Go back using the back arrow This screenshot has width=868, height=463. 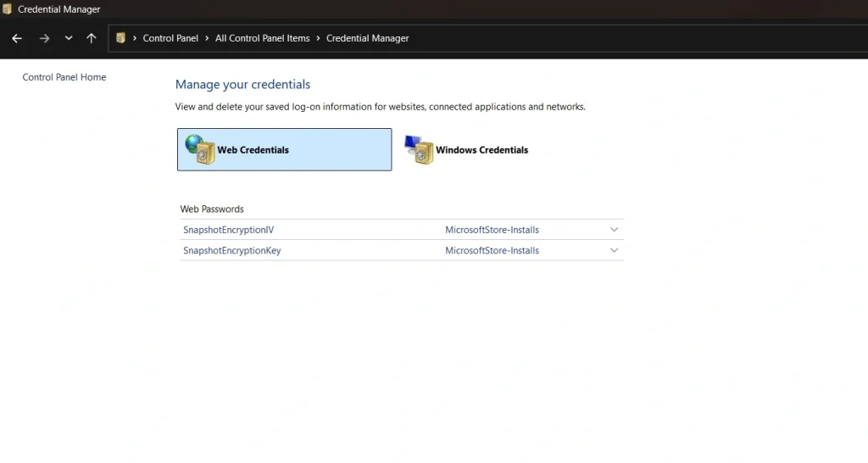click(x=17, y=38)
